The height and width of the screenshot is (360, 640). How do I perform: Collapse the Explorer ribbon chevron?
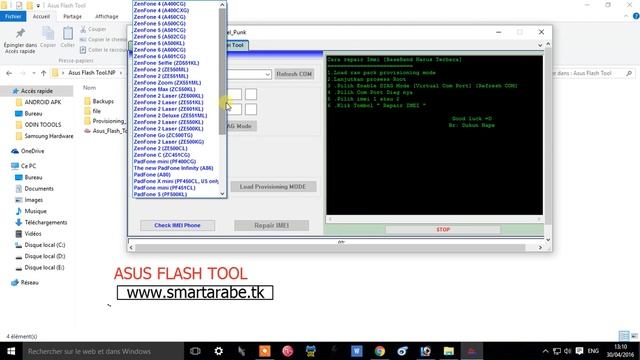[x=626, y=16]
